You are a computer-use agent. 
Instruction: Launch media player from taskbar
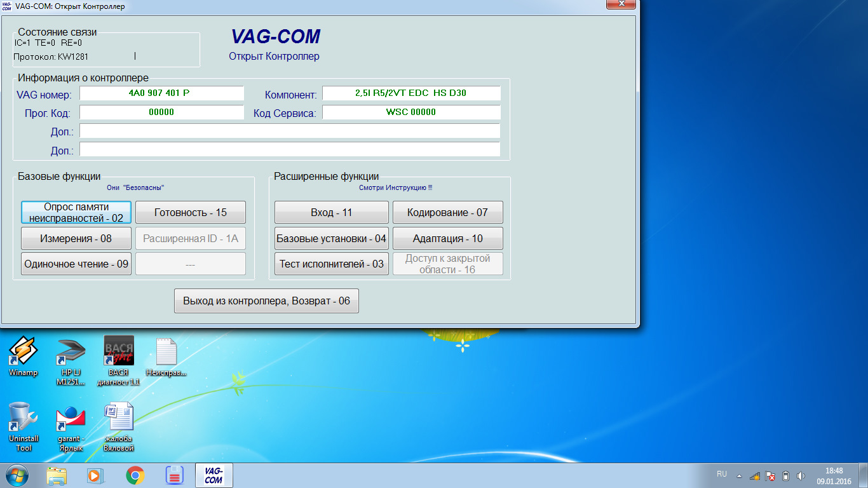click(x=94, y=475)
